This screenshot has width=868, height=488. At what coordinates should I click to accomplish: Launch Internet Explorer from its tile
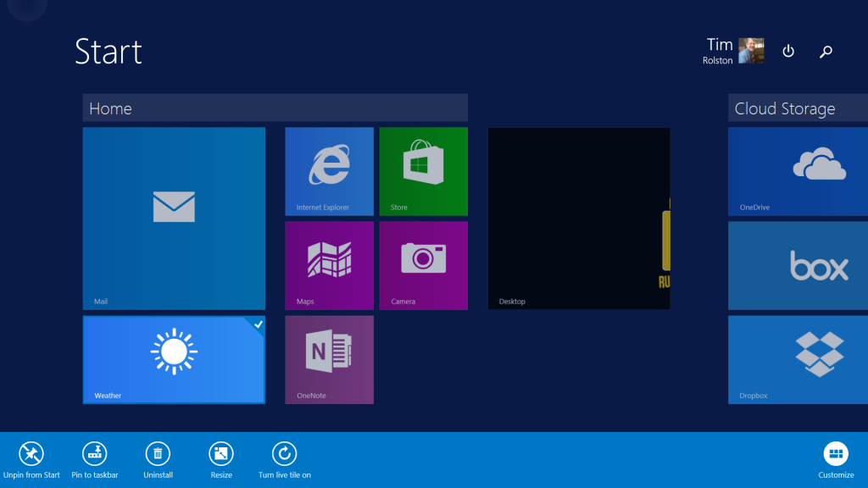(x=329, y=171)
